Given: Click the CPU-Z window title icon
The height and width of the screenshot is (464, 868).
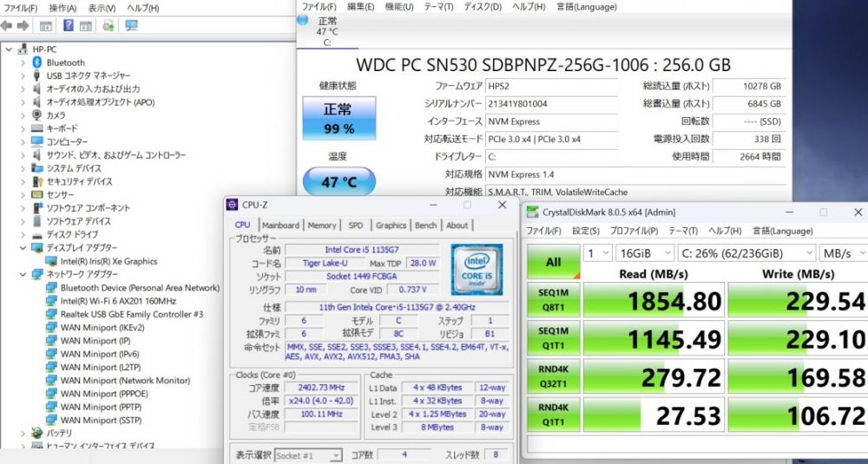Looking at the screenshot, I should click(x=233, y=206).
